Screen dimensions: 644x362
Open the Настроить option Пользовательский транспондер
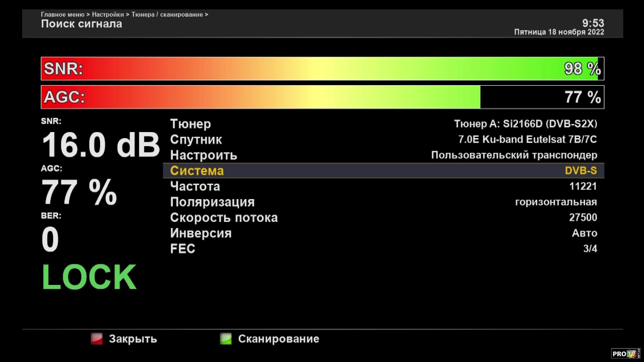tap(514, 155)
